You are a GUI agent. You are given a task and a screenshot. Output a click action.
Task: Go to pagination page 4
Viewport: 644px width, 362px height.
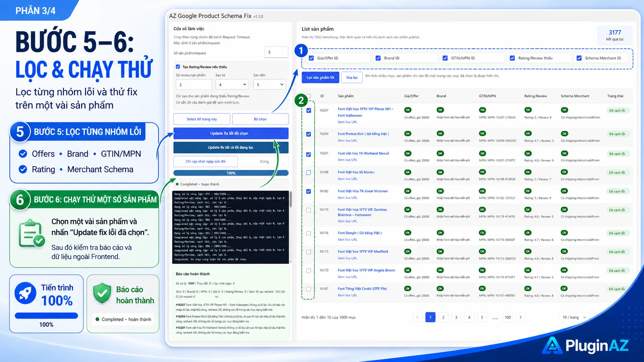469,317
